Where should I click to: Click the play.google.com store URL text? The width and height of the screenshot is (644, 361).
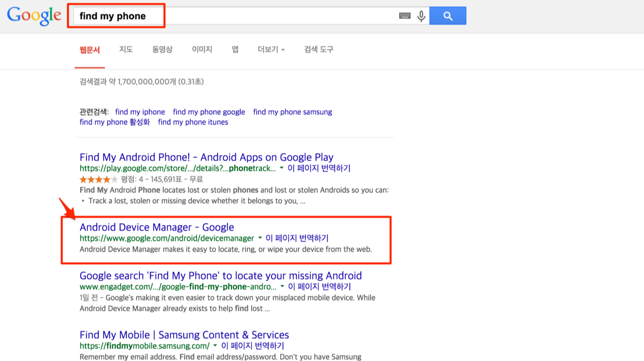[x=177, y=168]
